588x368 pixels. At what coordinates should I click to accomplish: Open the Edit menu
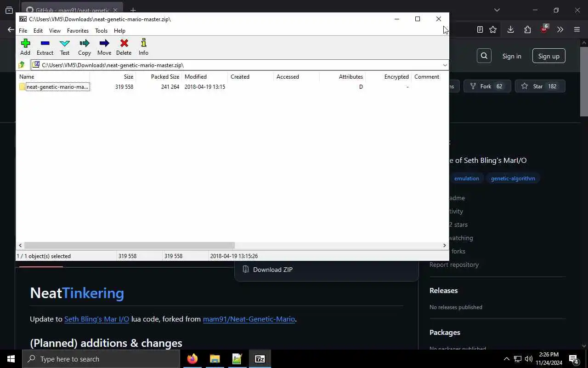tap(38, 30)
